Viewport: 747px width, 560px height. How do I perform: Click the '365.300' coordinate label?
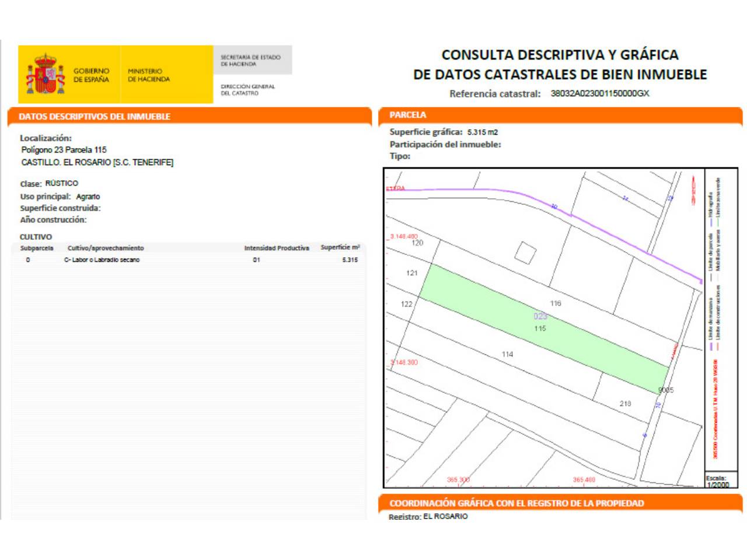pyautogui.click(x=458, y=480)
